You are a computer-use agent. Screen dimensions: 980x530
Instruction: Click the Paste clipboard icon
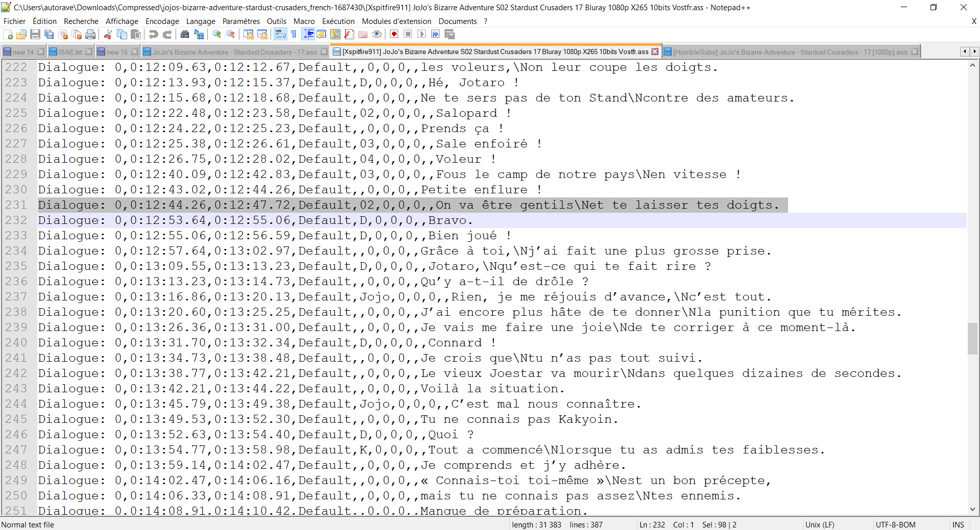click(x=136, y=34)
